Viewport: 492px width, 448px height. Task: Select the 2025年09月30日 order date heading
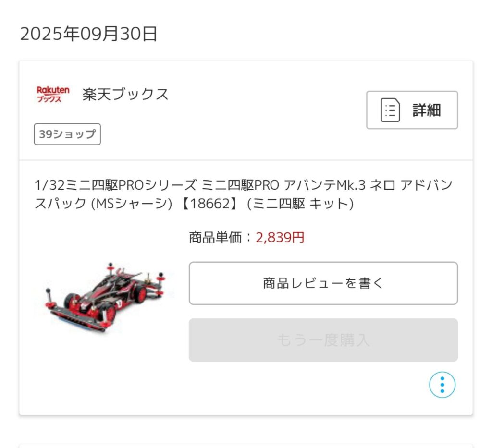click(x=88, y=34)
